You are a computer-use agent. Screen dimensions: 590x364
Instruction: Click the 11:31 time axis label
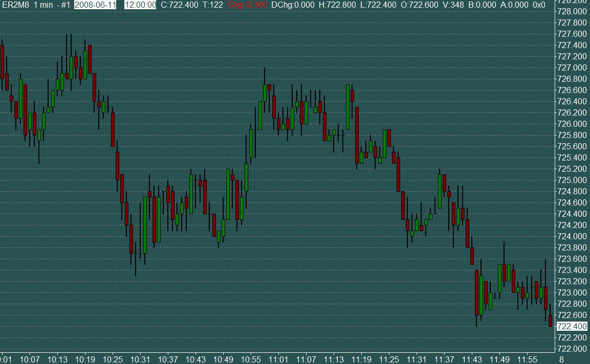[x=417, y=359]
